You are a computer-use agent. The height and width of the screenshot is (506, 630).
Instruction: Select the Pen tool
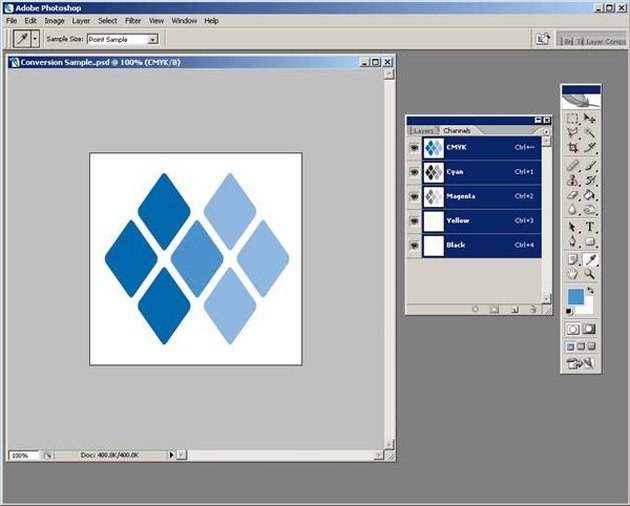572,242
